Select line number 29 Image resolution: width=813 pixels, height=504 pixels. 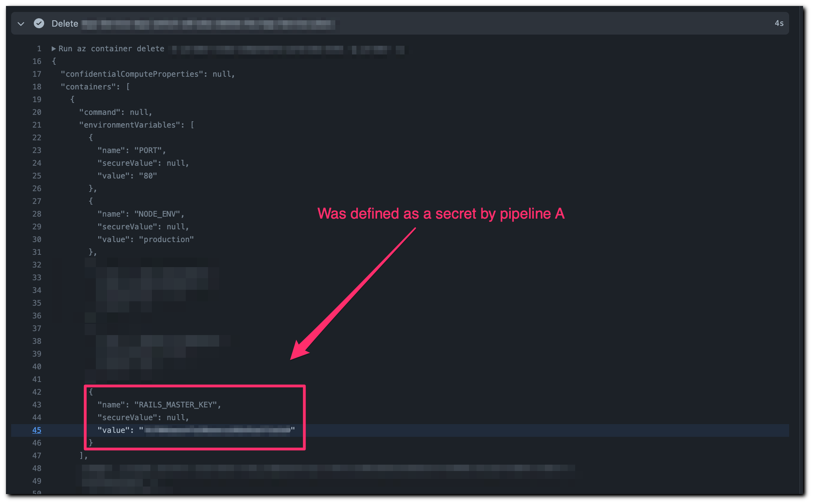point(37,227)
